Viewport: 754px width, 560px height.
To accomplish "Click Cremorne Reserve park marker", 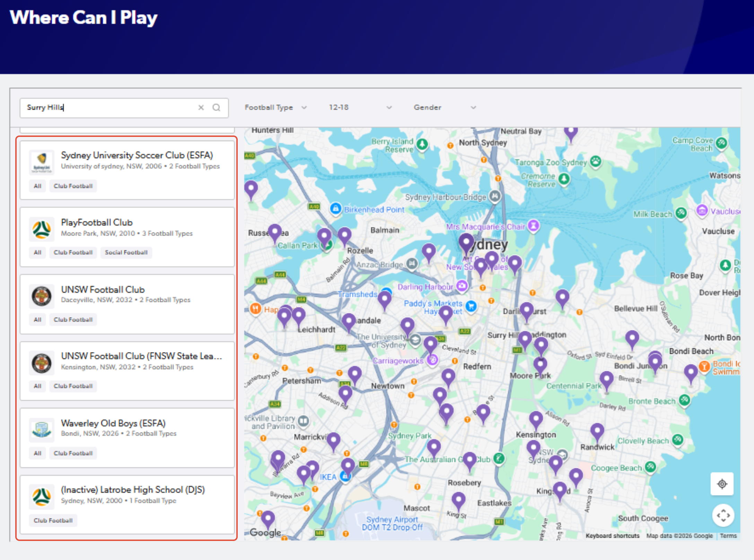I will pos(564,179).
